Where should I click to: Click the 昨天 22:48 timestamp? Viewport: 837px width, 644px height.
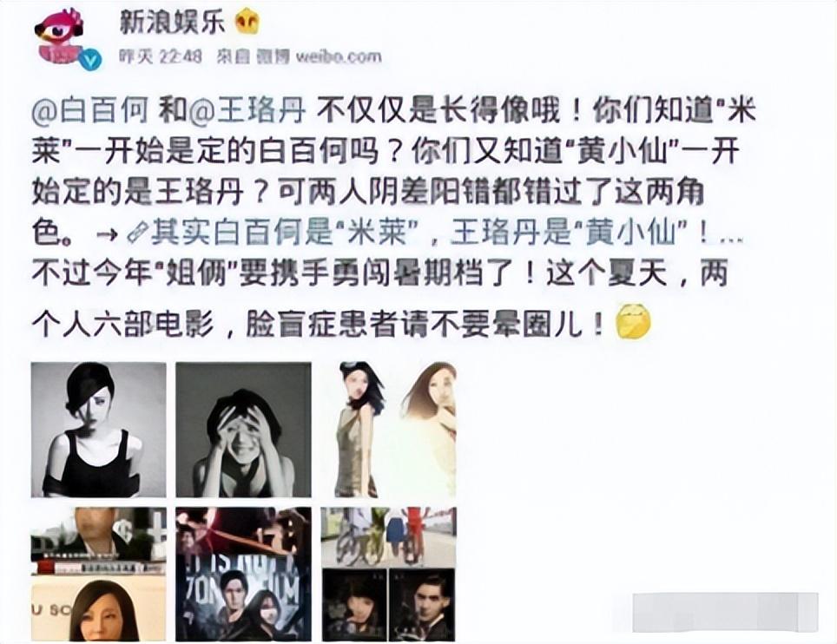point(160,56)
